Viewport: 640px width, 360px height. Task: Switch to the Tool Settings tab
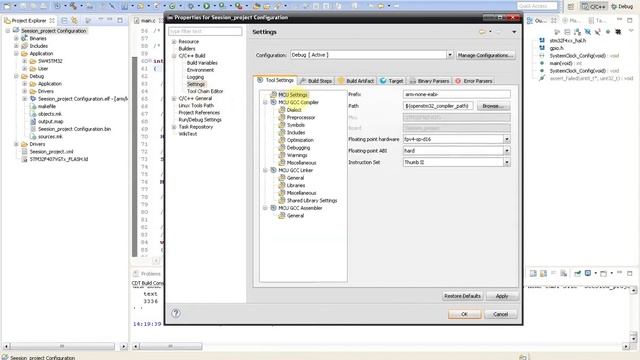pos(276,80)
